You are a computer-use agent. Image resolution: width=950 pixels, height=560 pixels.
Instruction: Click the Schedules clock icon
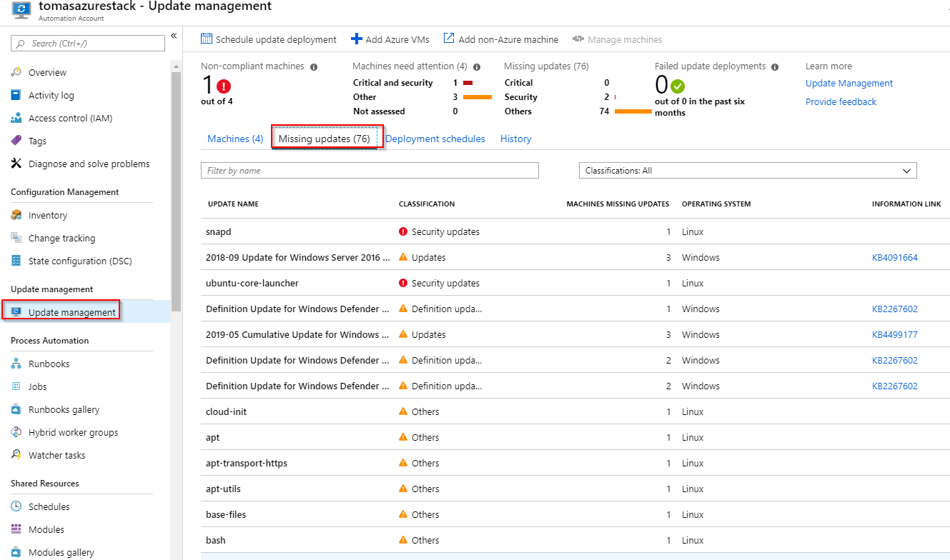[16, 506]
